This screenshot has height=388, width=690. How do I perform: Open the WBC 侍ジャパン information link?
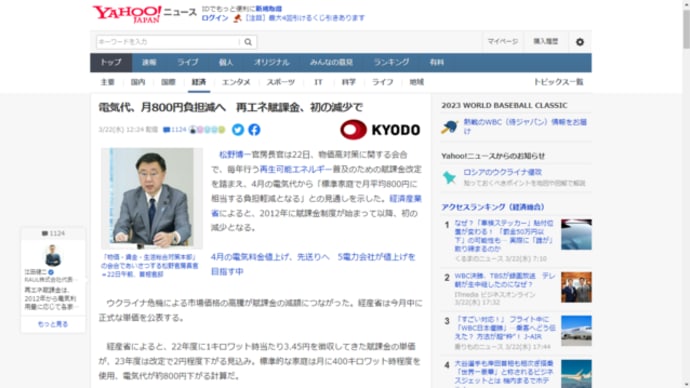pos(525,127)
